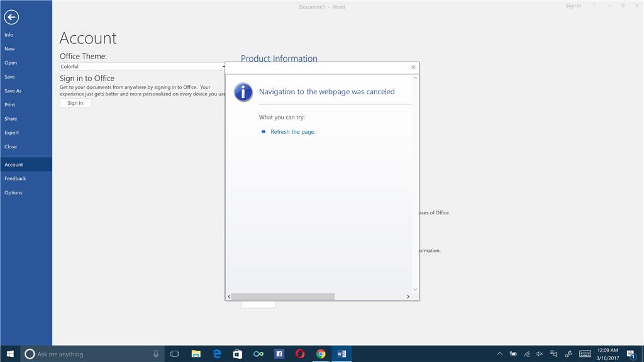Click the Word icon on the taskbar
Screen dimensions: 644x362
(341, 354)
